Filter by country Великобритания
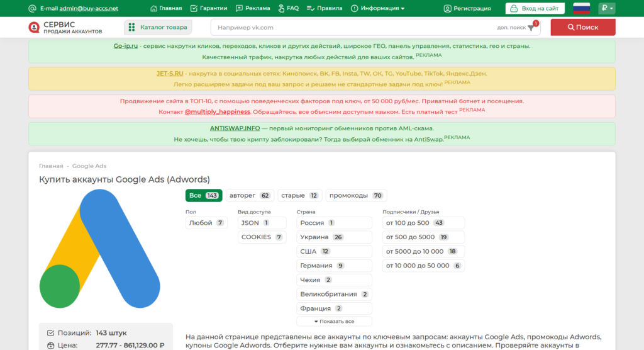This screenshot has width=644, height=350. pyautogui.click(x=334, y=294)
